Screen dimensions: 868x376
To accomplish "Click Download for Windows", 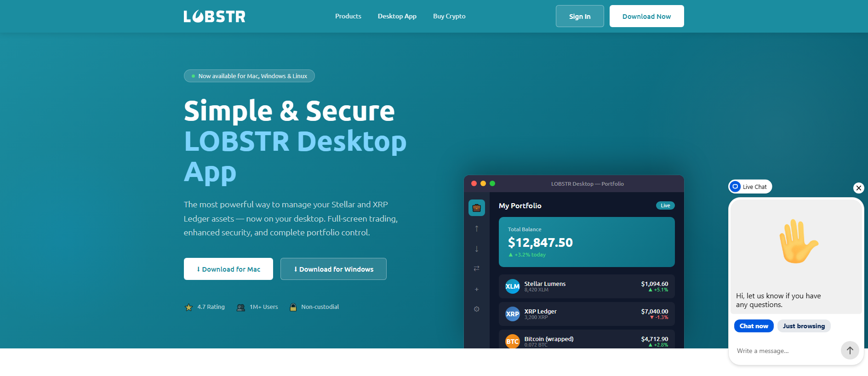I will pos(333,269).
